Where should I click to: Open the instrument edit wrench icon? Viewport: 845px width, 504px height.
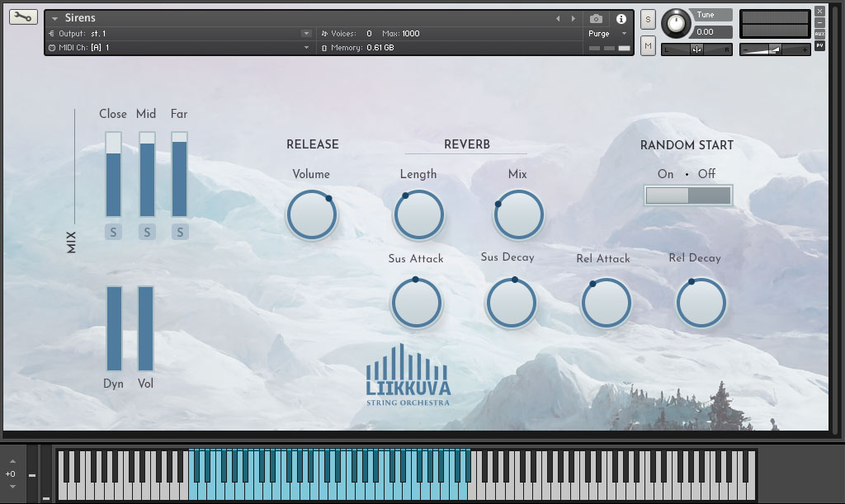point(22,16)
